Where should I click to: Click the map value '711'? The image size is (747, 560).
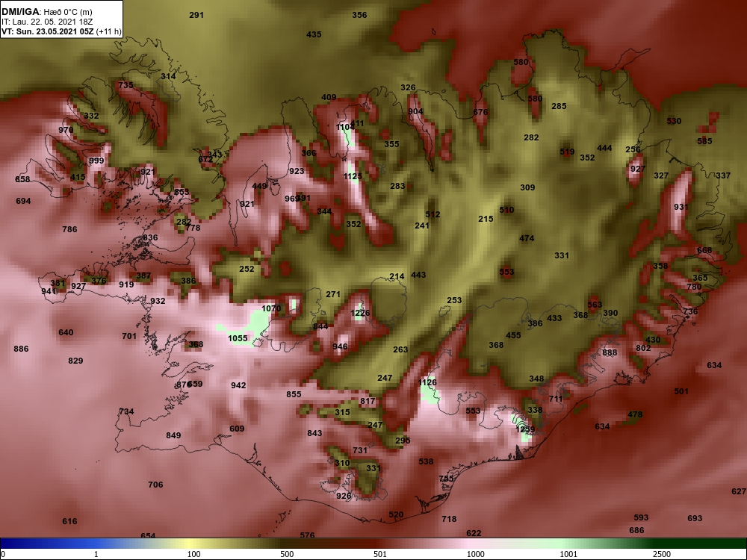tap(556, 398)
